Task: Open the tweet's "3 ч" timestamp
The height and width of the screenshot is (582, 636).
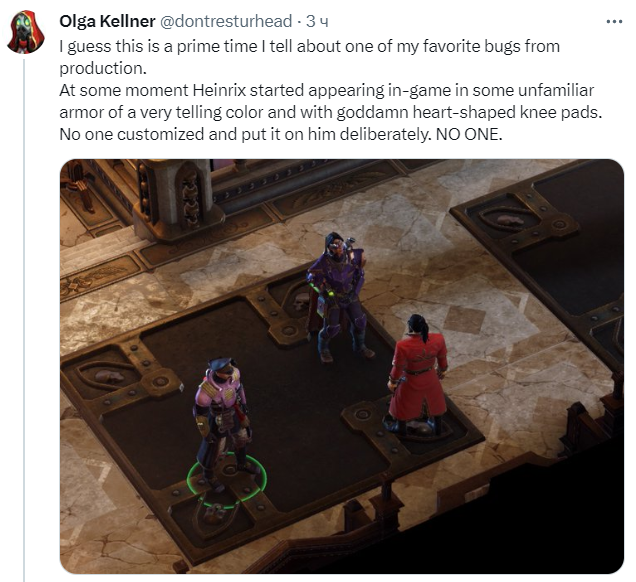Action: (x=317, y=21)
